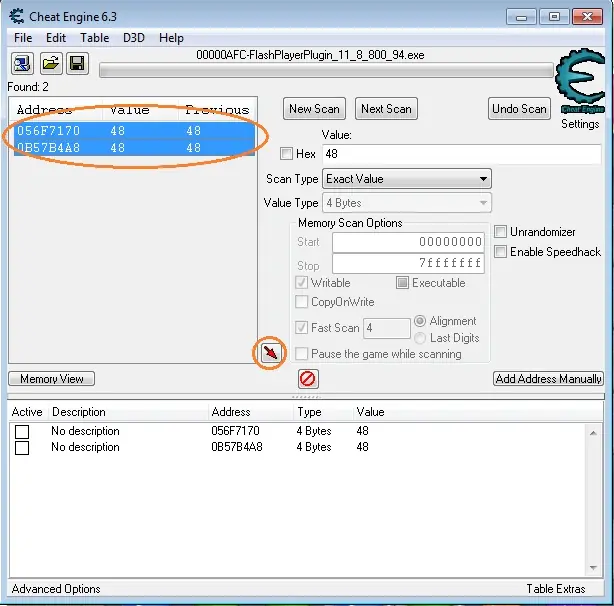Open the File menu
614x606 pixels.
click(23, 38)
